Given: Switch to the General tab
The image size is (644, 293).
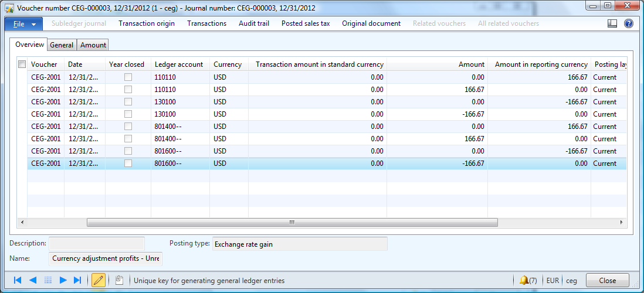Looking at the screenshot, I should [62, 45].
